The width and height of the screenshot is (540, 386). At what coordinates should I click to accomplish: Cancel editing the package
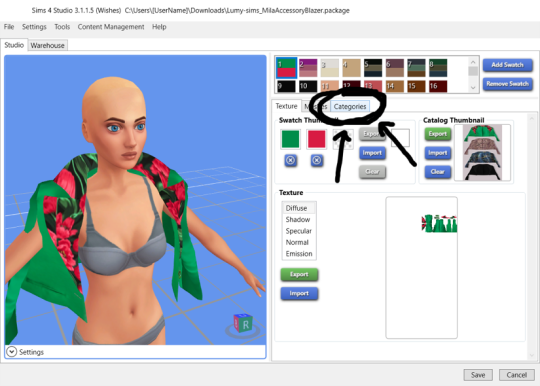point(517,375)
